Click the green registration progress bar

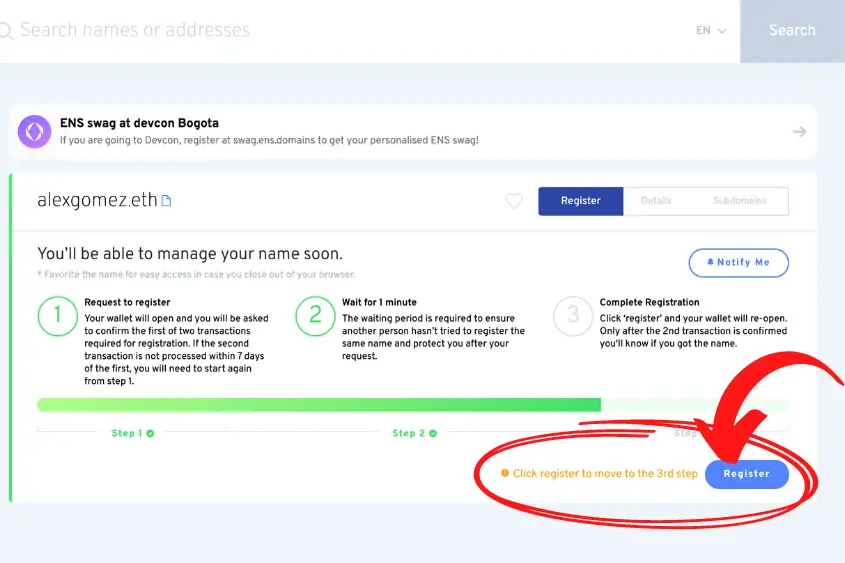[413, 405]
